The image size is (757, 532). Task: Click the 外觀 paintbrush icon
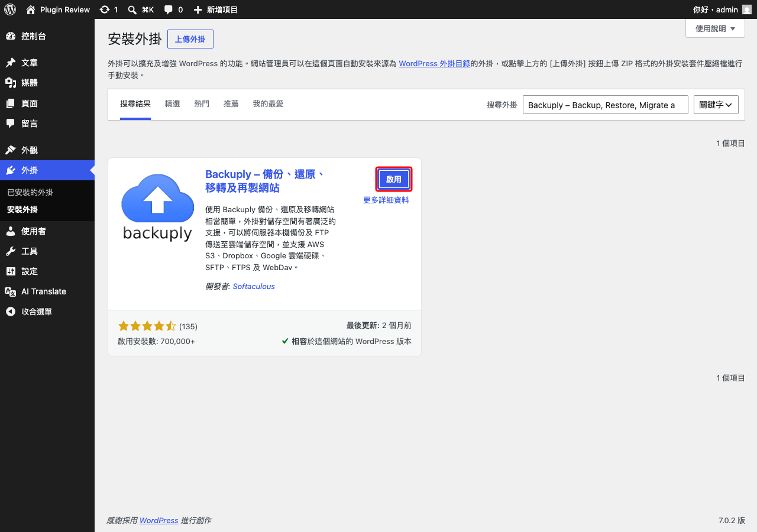pos(11,150)
